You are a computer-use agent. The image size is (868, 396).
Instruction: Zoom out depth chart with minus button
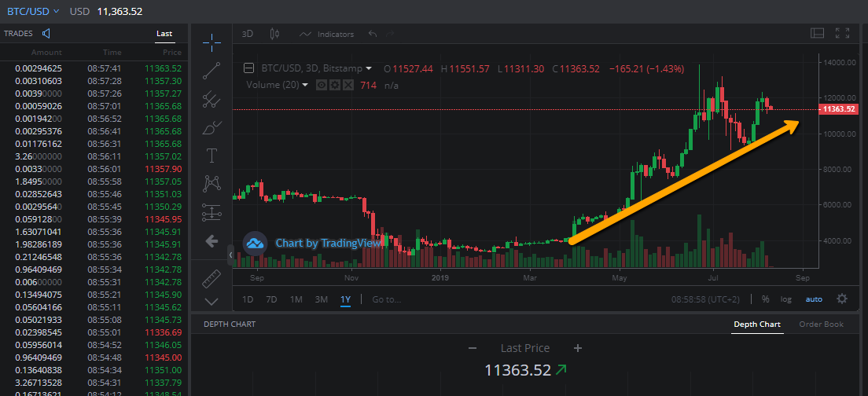pyautogui.click(x=473, y=348)
